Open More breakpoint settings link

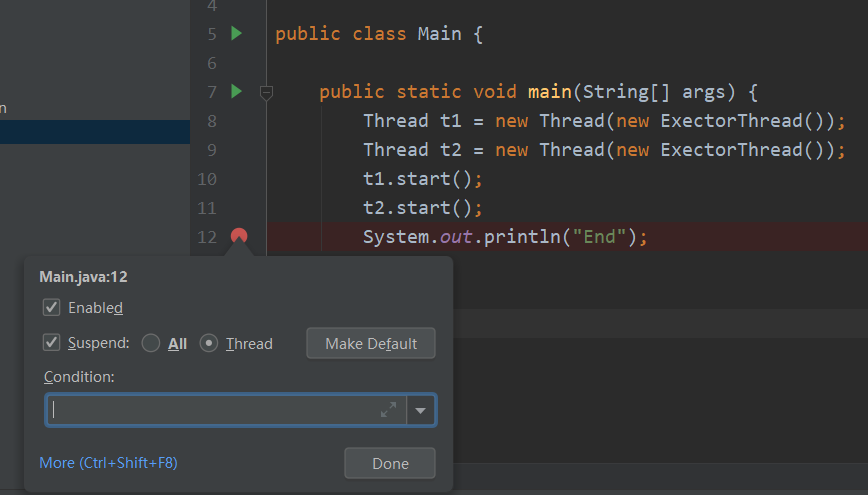coord(108,462)
